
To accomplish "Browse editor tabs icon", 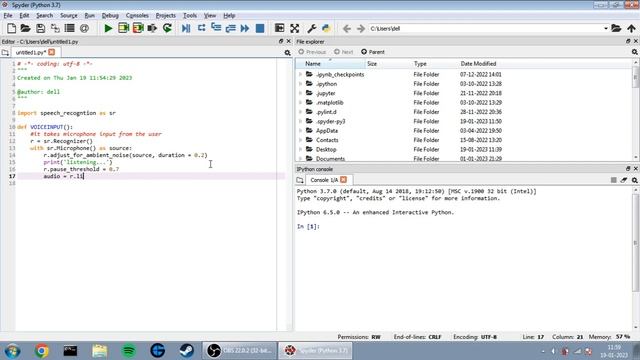I will (5, 53).
